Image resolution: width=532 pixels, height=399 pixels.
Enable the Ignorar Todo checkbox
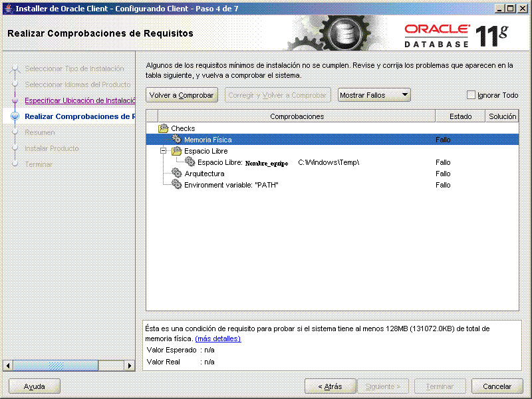click(x=472, y=95)
